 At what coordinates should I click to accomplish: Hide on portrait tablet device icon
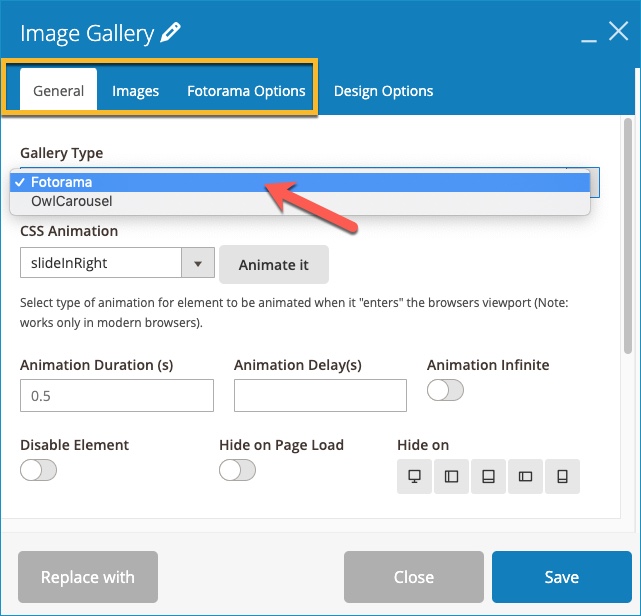tap(489, 476)
